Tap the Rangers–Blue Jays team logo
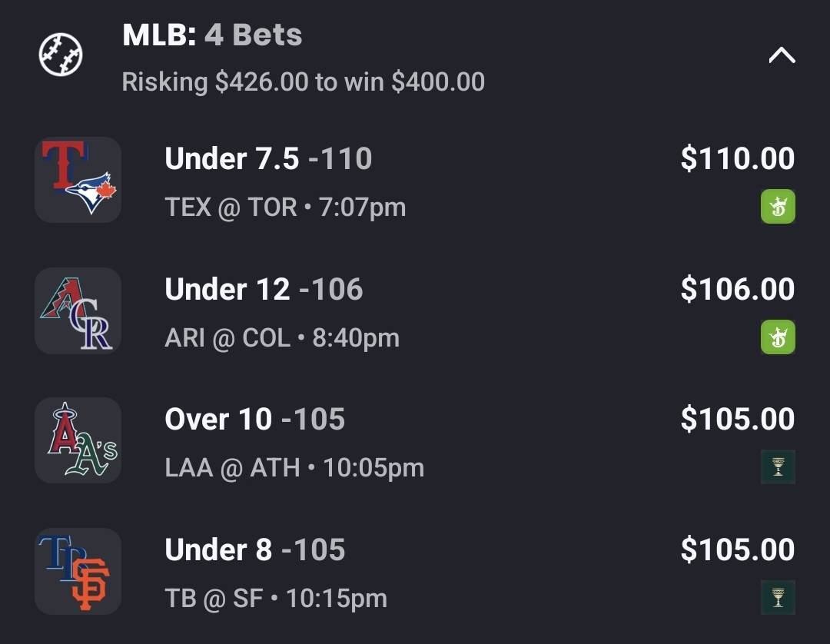The image size is (830, 644). [x=78, y=180]
